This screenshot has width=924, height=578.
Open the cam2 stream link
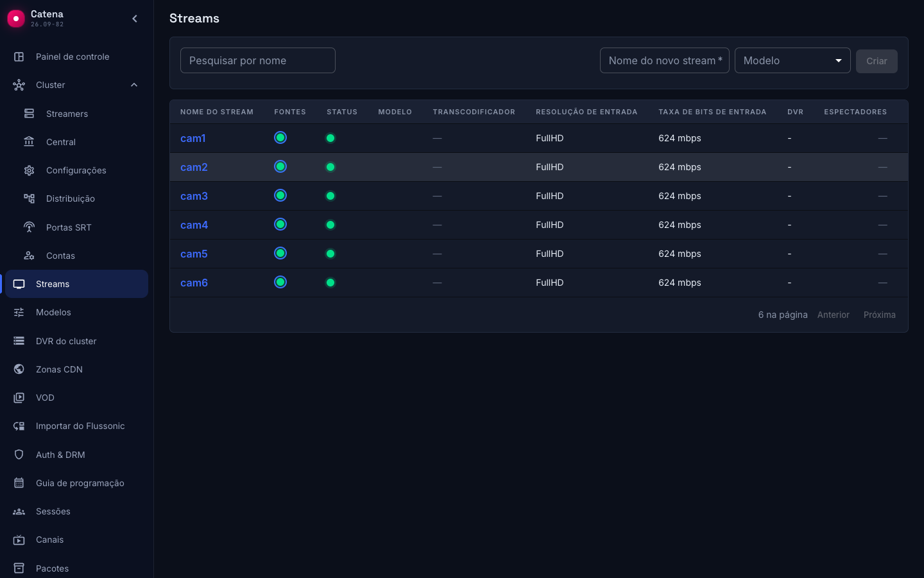point(194,167)
